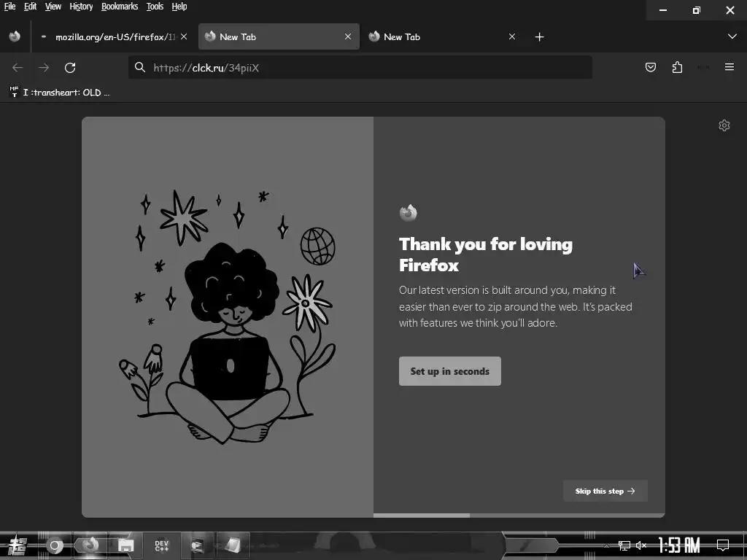The height and width of the screenshot is (560, 747).
Task: Open taskbar app right of Dev-C++
Action: click(197, 545)
